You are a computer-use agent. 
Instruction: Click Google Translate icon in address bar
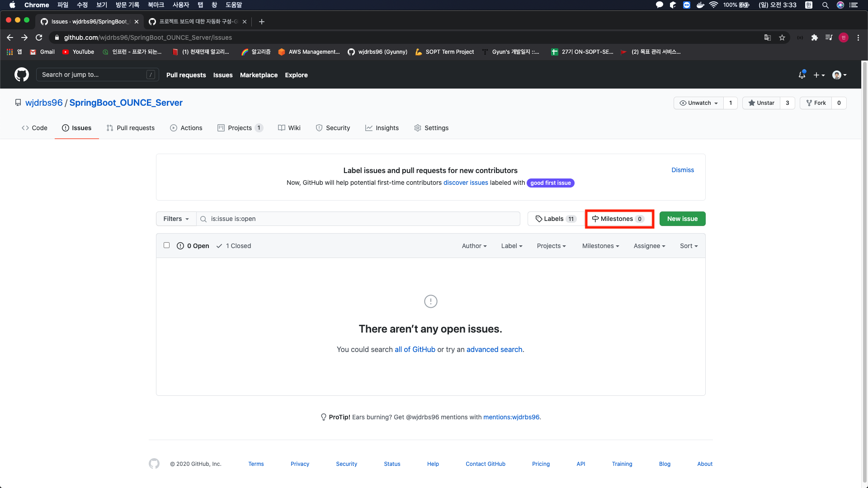pyautogui.click(x=767, y=38)
